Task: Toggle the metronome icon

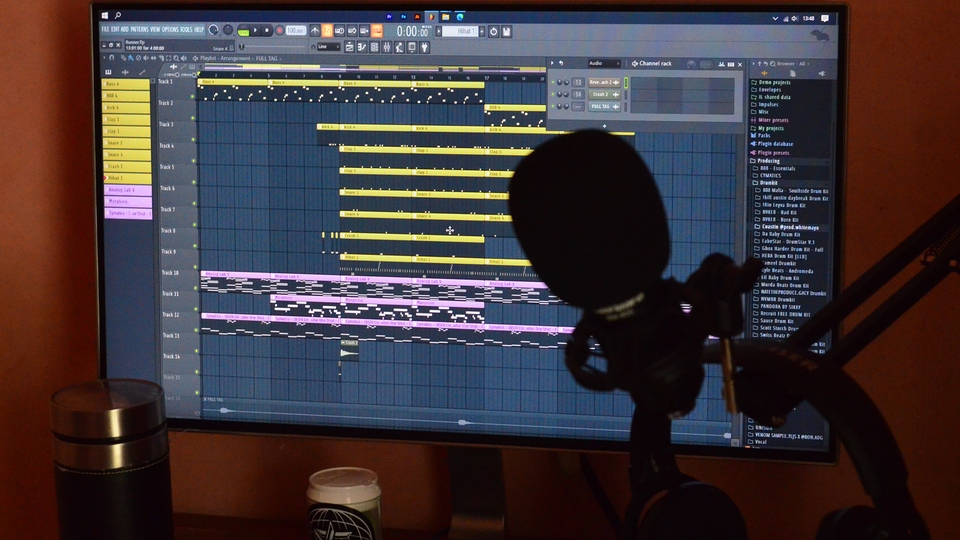Action: [x=315, y=31]
